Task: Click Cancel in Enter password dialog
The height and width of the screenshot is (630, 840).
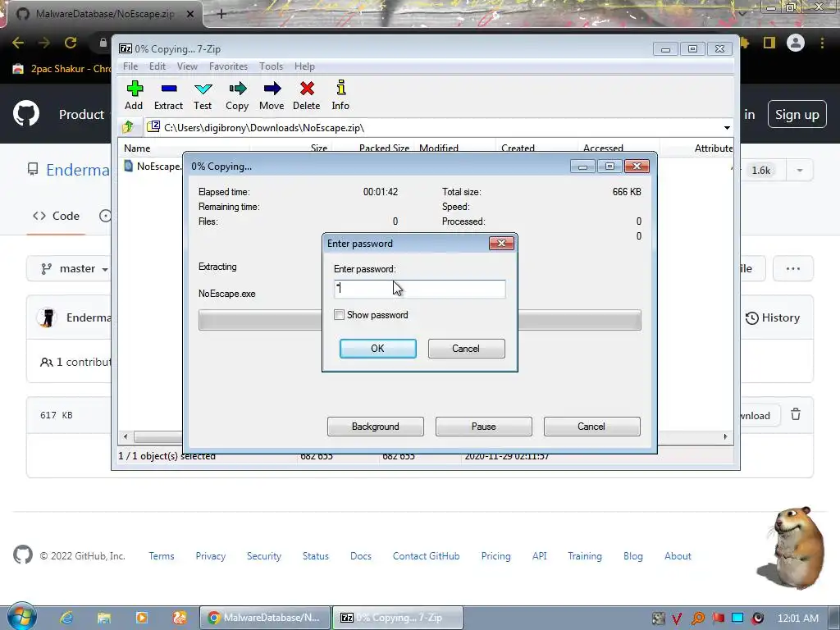Action: click(466, 348)
